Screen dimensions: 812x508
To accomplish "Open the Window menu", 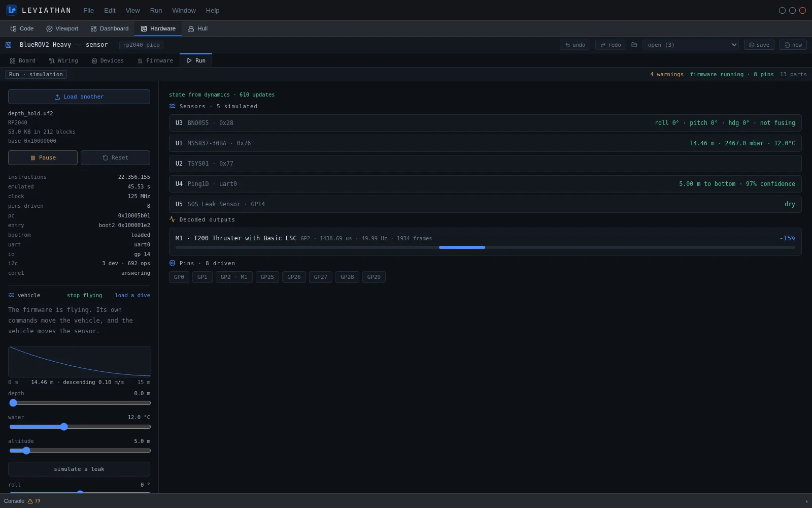I will click(x=184, y=10).
